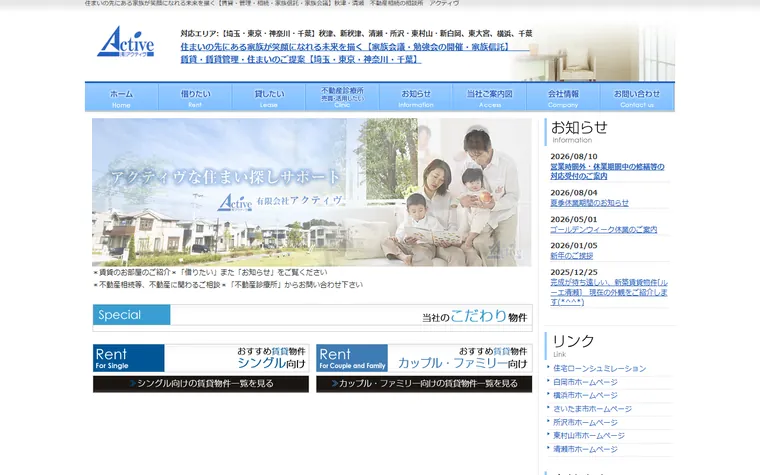Open the 夏季休業期間のお知らせ notice
Image resolution: width=760 pixels, height=475 pixels.
(589, 203)
